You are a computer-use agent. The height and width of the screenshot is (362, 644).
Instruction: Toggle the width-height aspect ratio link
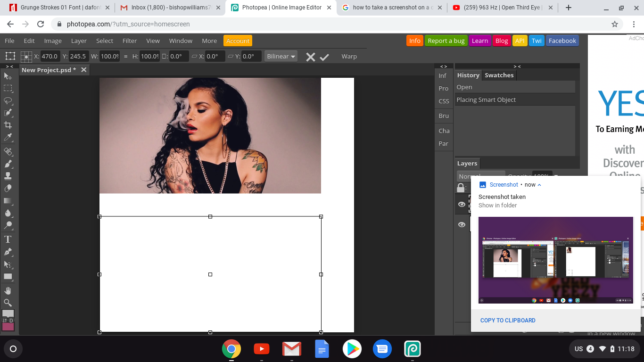[125, 57]
